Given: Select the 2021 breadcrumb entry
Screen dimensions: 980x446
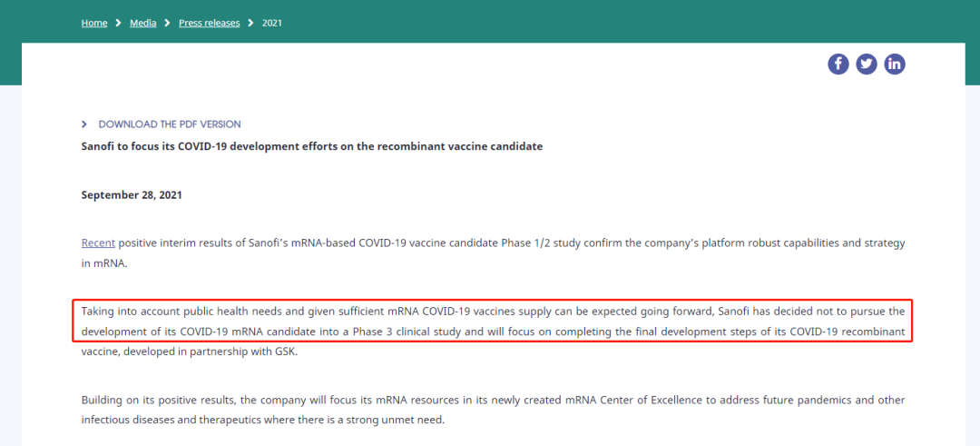Looking at the screenshot, I should click(272, 23).
